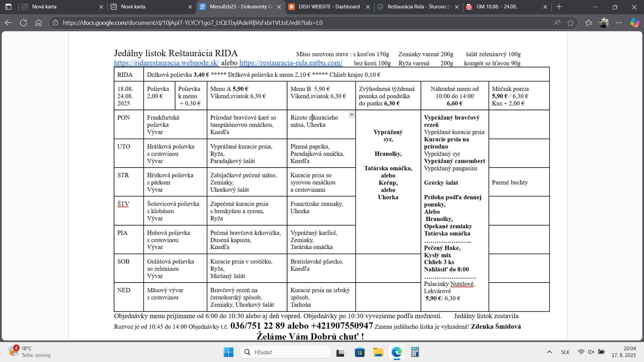Open the clock showing 20:04
The image size is (644, 362).
coord(624,352)
